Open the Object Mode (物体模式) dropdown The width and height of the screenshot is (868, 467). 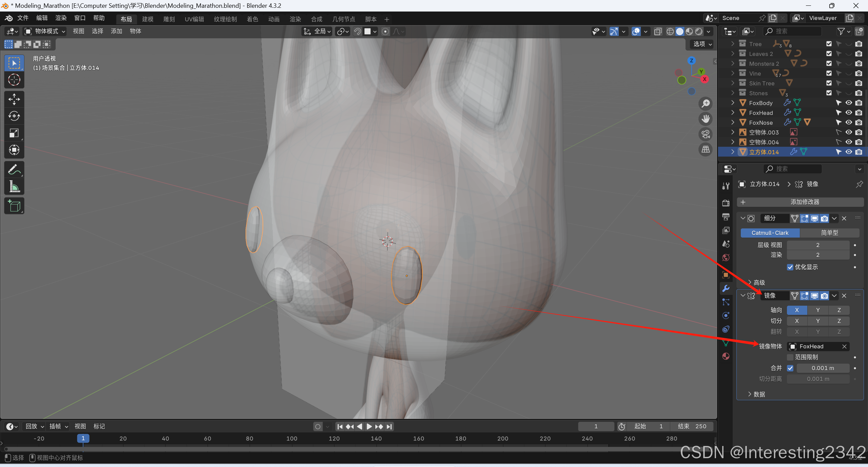(45, 32)
